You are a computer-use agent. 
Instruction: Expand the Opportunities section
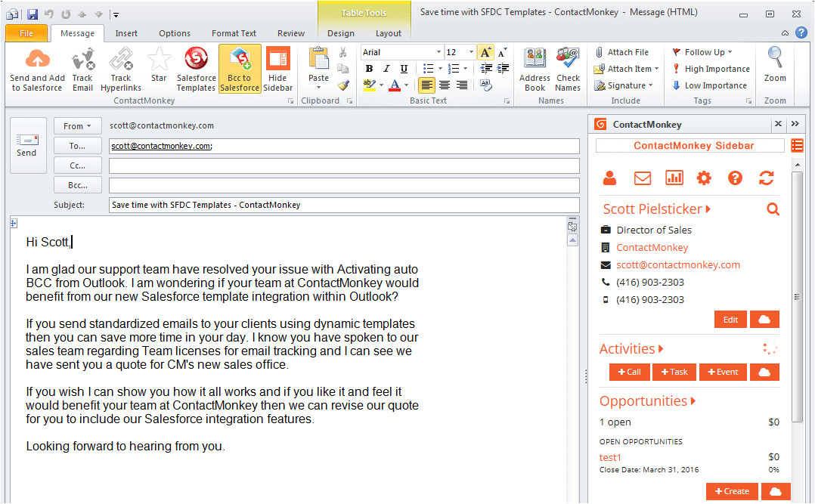[x=648, y=401]
